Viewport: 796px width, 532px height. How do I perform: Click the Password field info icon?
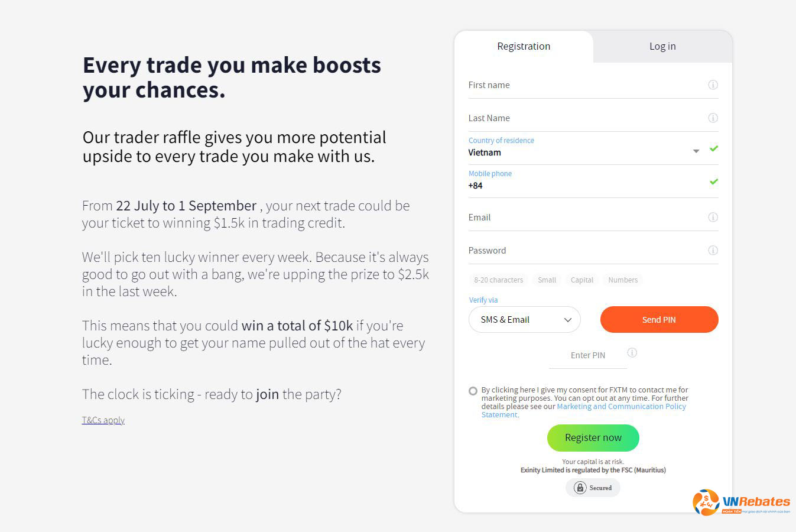713,250
